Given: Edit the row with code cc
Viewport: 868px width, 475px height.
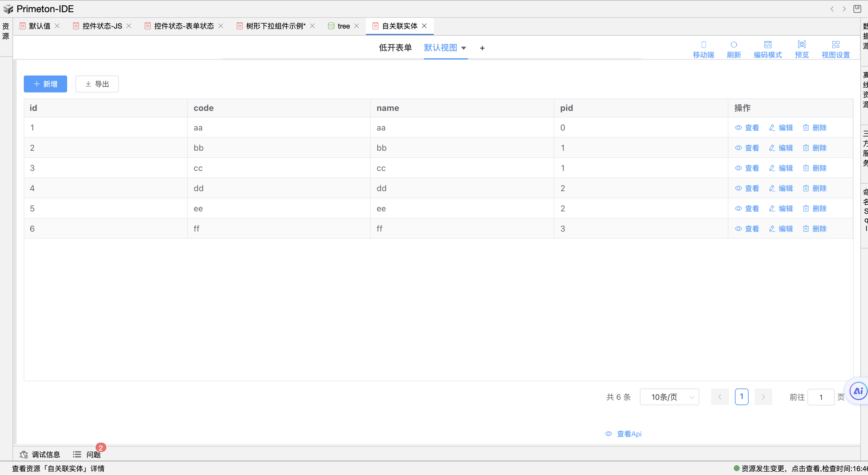Looking at the screenshot, I should tap(781, 168).
